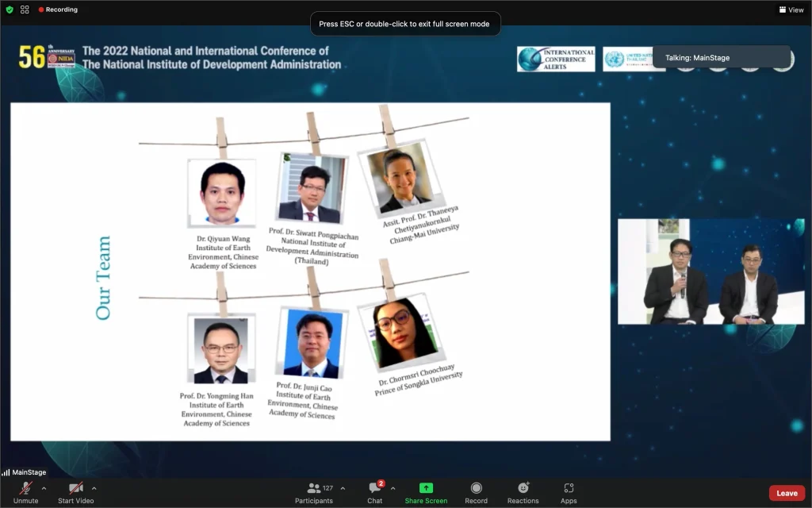Click the Our Team slide title
This screenshot has width=812, height=508.
click(103, 278)
